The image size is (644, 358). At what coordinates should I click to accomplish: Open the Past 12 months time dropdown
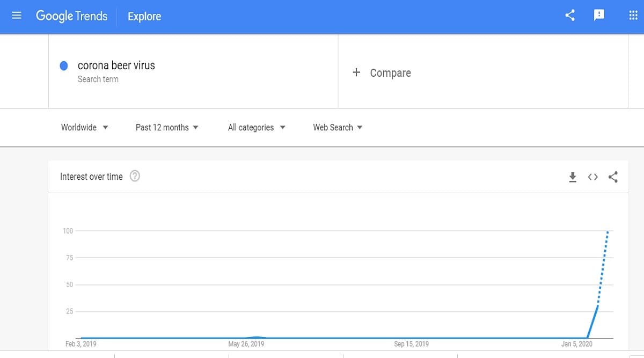coord(167,127)
